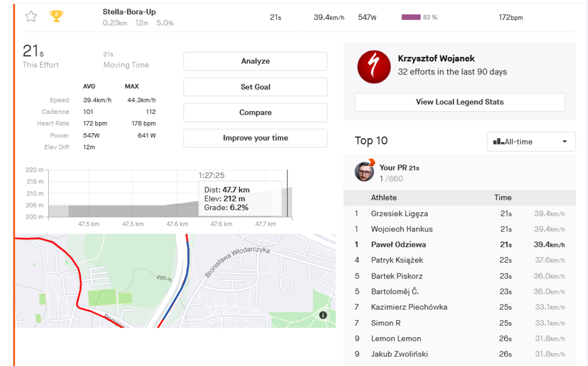The height and width of the screenshot is (366, 588).
Task: Click the Improve your time button
Action: coord(255,138)
